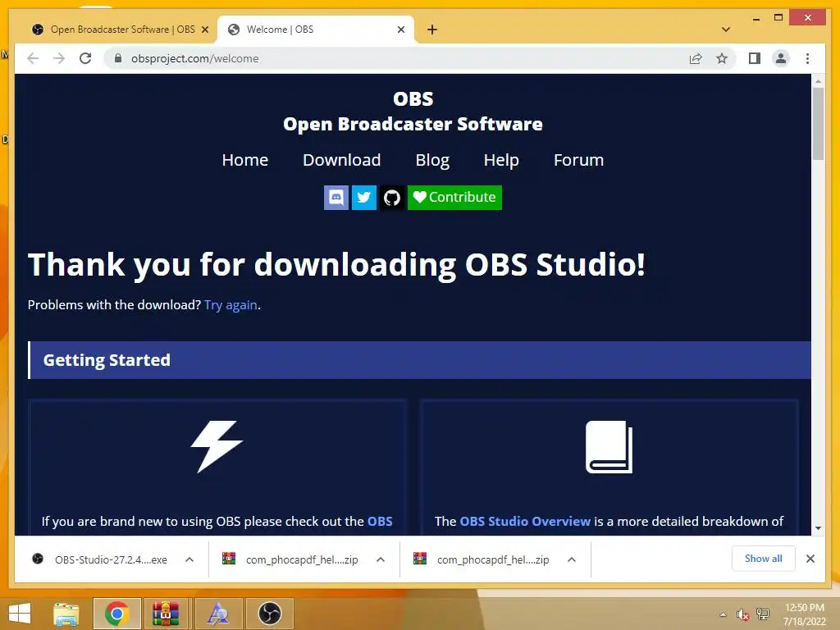Screen dimensions: 840x630
Task: Click the OBS link in quickstart text
Action: click(380, 521)
